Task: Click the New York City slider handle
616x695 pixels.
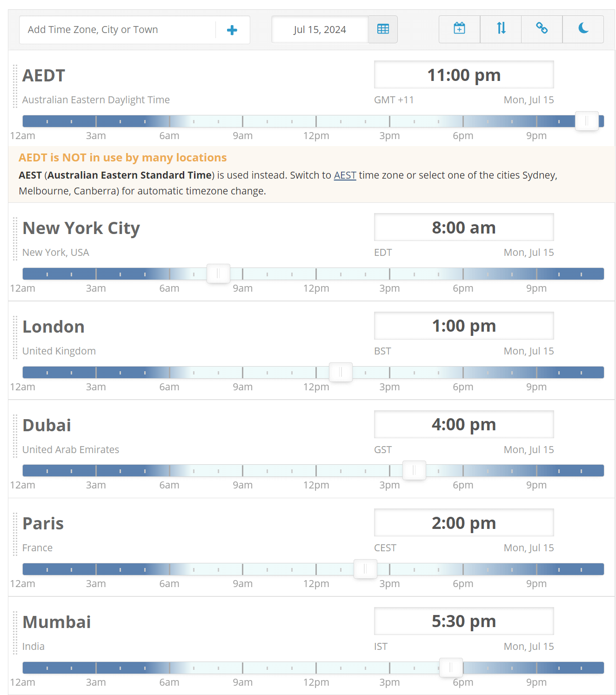Action: point(218,274)
